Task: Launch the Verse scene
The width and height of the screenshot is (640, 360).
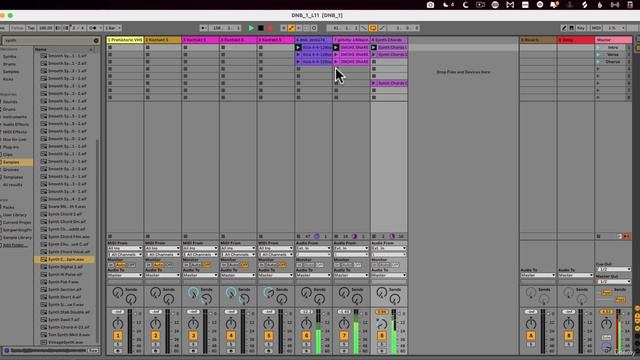Action: point(598,55)
